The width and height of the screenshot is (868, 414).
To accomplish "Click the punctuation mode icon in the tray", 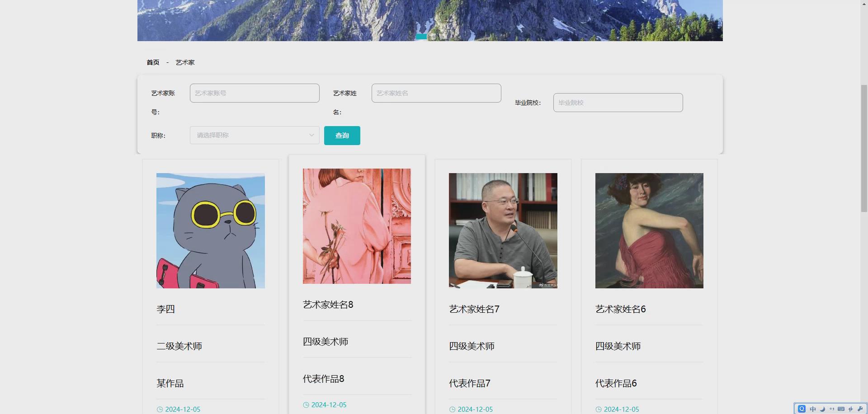I will tap(833, 409).
